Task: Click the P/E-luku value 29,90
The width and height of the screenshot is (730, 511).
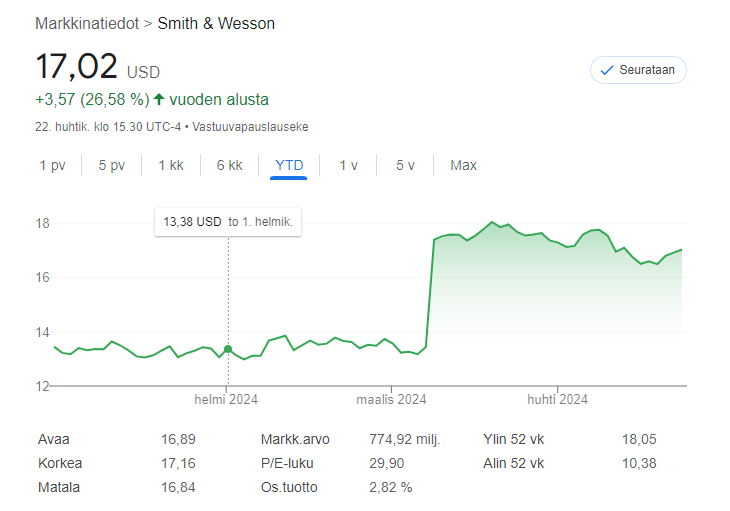Action: (x=386, y=464)
